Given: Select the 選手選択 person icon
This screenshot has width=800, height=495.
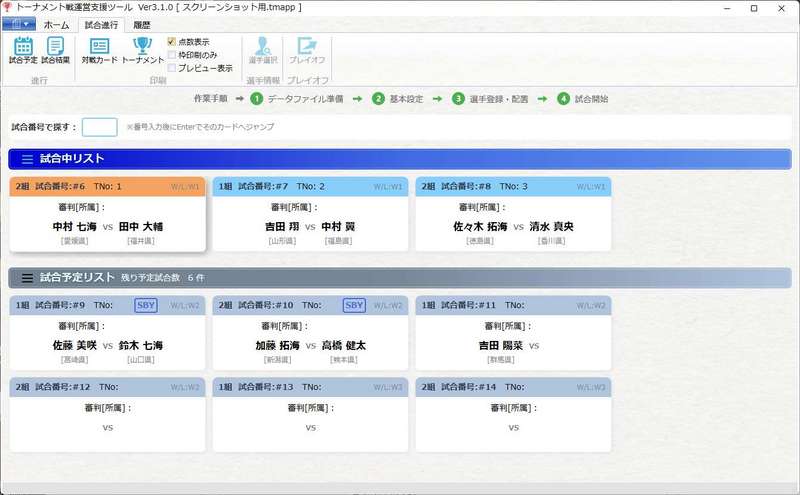Looking at the screenshot, I should coord(263,50).
